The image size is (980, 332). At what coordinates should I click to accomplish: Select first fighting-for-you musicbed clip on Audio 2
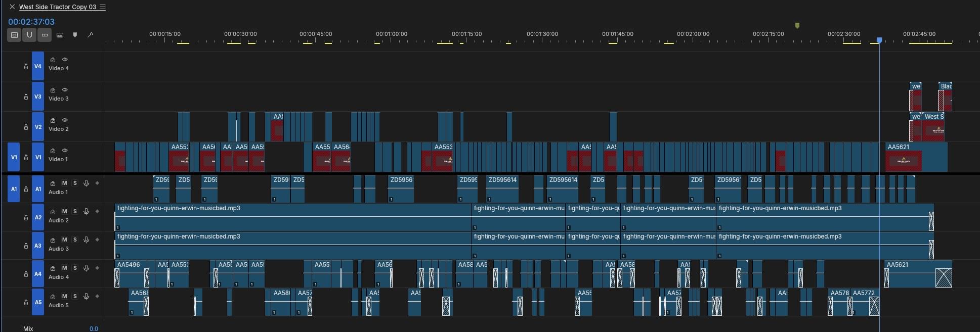coord(293,217)
